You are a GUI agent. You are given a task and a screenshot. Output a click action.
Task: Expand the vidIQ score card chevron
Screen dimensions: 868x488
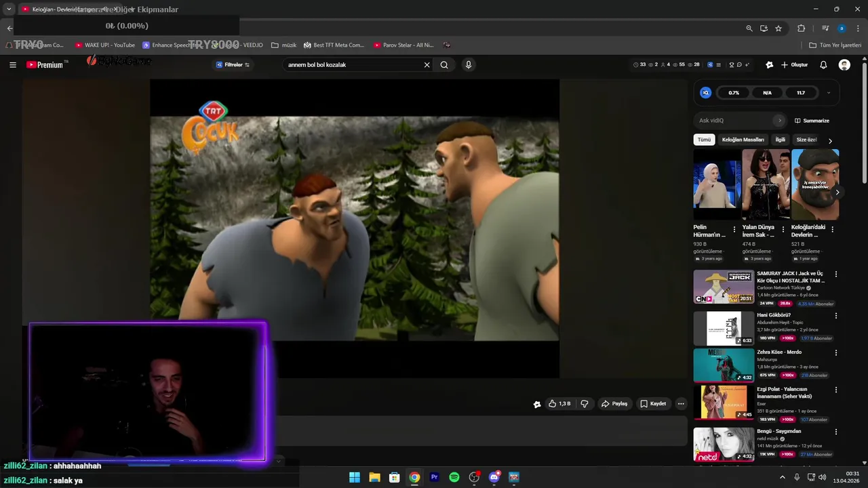click(828, 93)
